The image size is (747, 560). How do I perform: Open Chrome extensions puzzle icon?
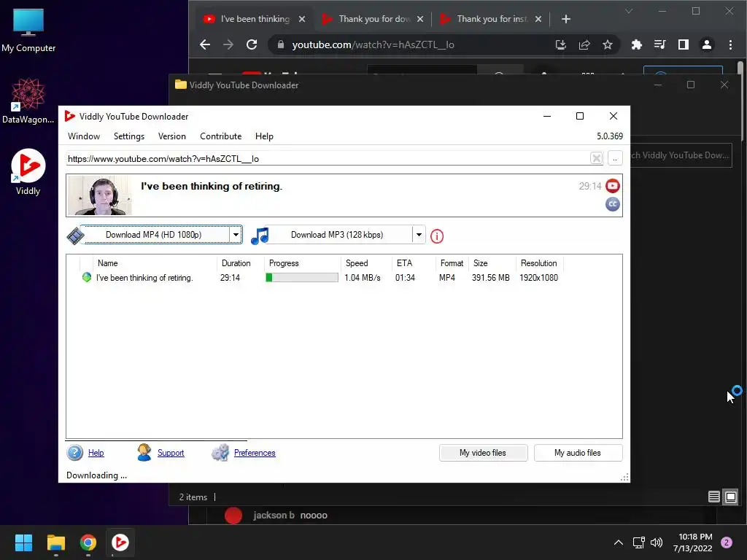[x=636, y=44]
